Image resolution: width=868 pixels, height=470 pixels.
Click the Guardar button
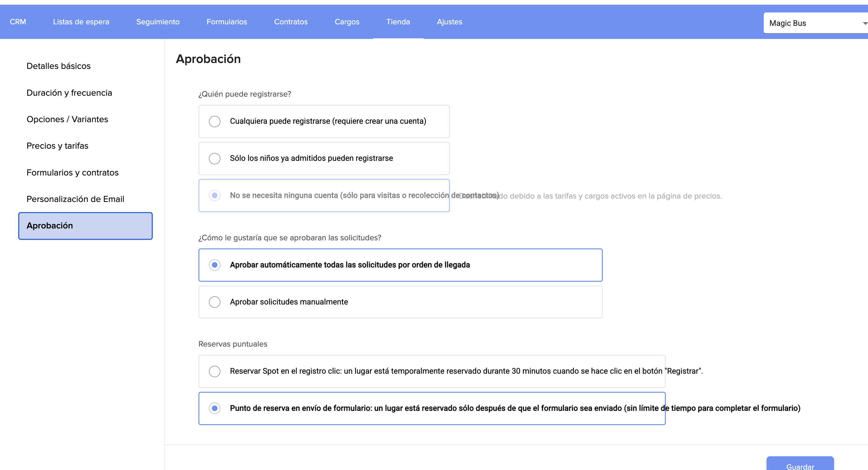[x=800, y=465]
